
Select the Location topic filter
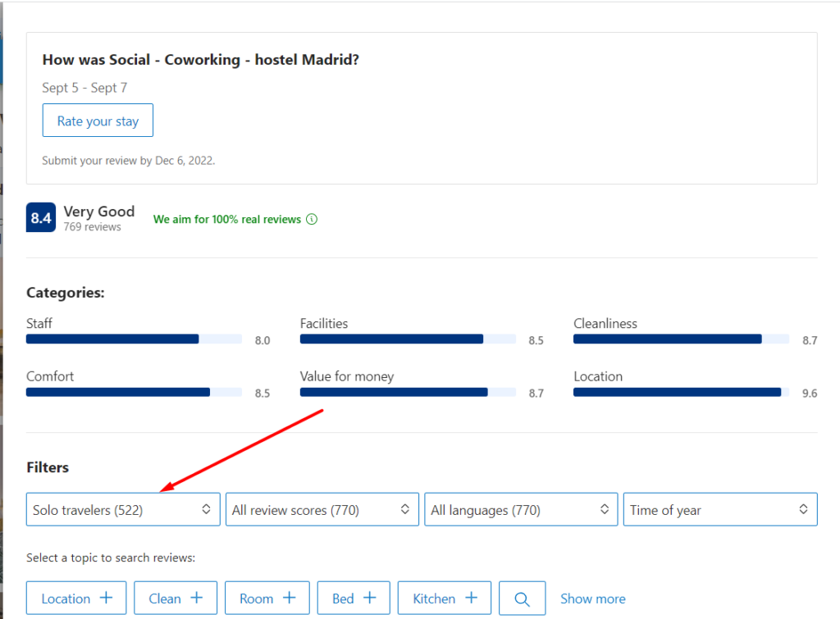[x=76, y=599]
